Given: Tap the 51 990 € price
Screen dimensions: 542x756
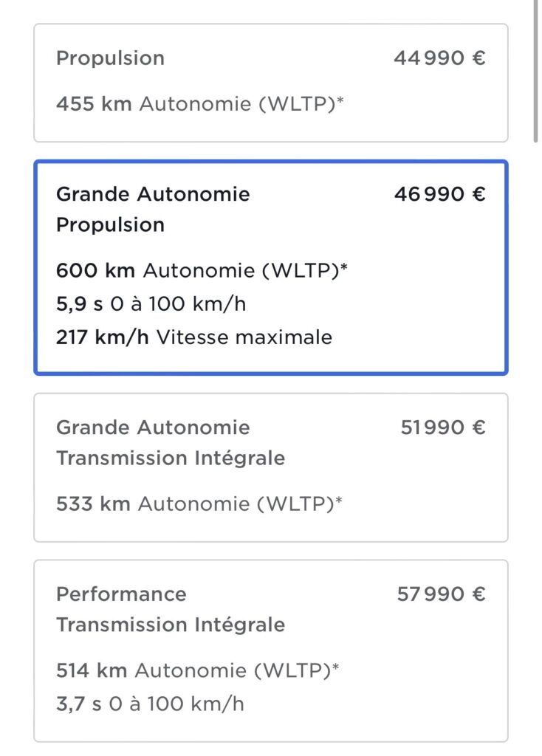Looking at the screenshot, I should 443,427.
